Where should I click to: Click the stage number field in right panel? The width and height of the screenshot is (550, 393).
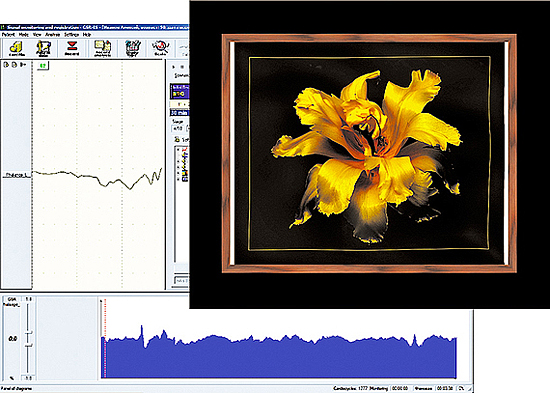coord(177,129)
